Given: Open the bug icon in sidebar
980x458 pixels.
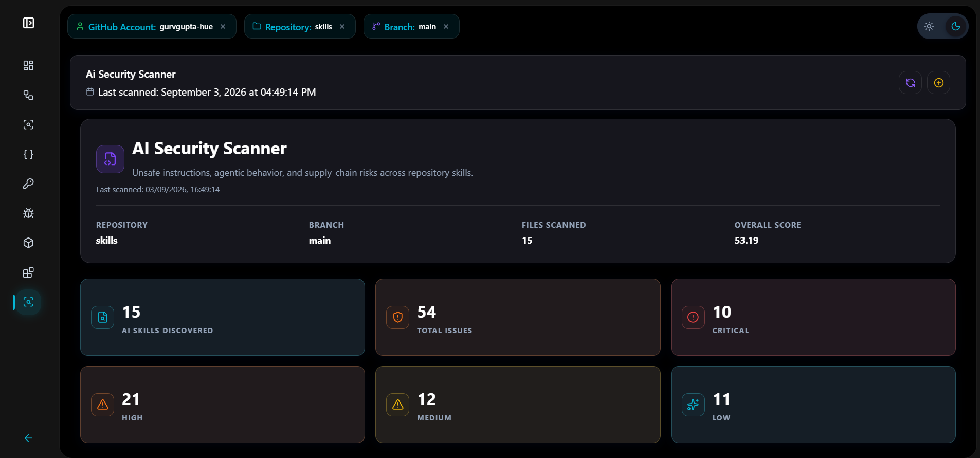Looking at the screenshot, I should (28, 213).
